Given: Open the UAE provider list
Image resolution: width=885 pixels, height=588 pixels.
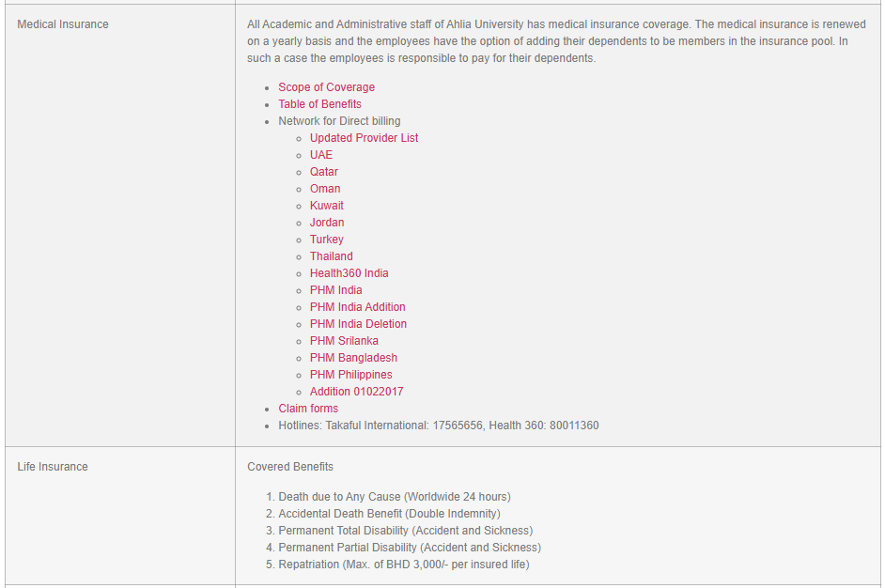Looking at the screenshot, I should [321, 154].
